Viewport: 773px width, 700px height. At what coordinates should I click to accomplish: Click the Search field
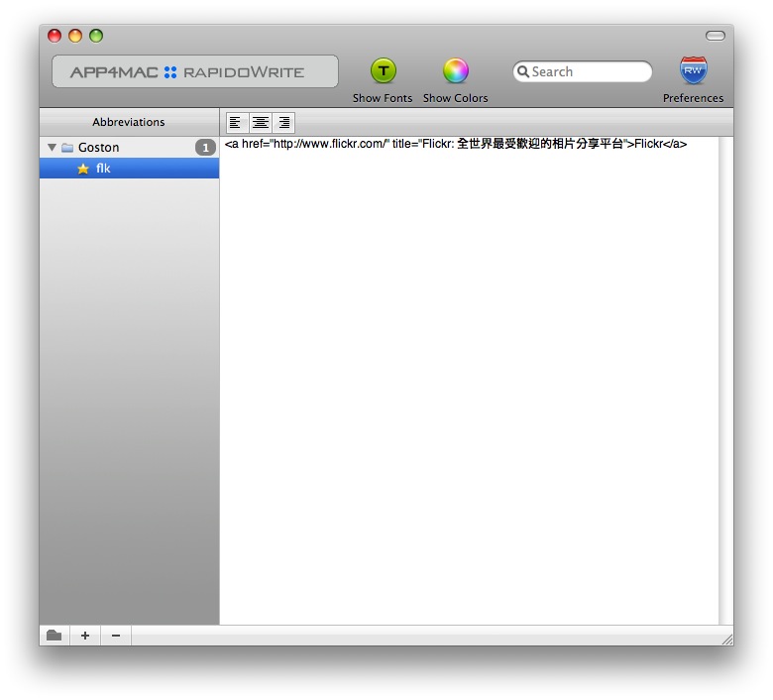pos(582,72)
